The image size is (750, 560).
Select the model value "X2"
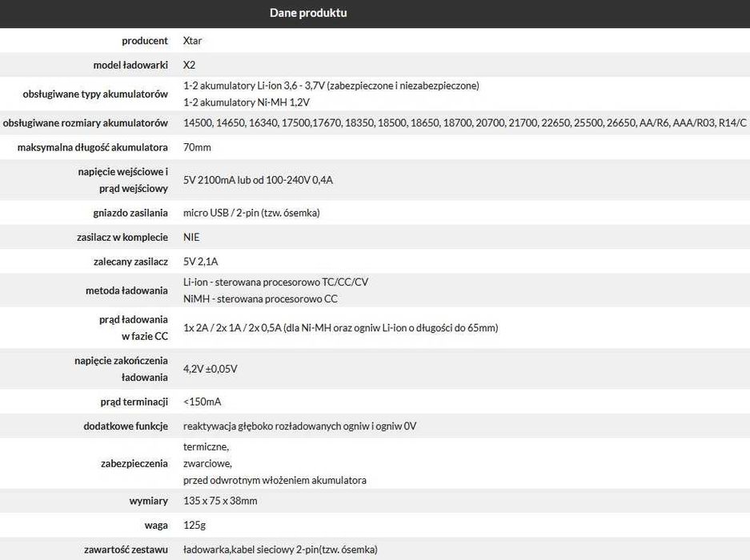click(x=190, y=66)
